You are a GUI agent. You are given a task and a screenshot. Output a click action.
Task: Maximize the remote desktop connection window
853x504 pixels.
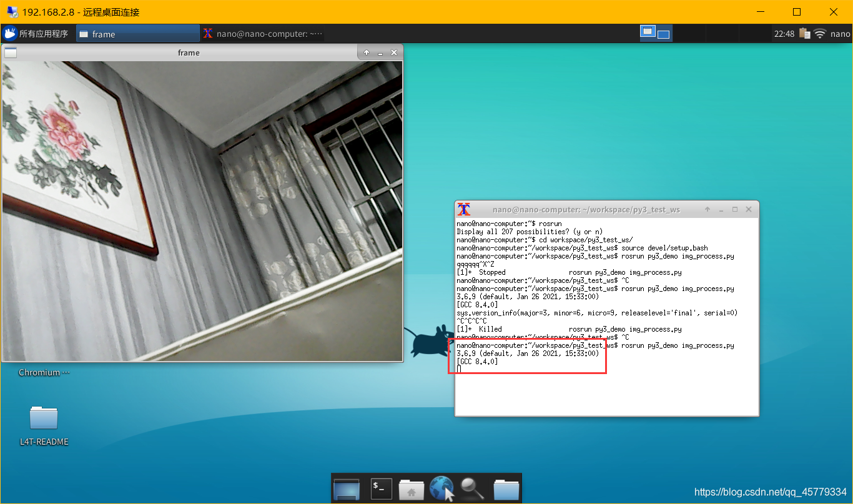click(797, 12)
